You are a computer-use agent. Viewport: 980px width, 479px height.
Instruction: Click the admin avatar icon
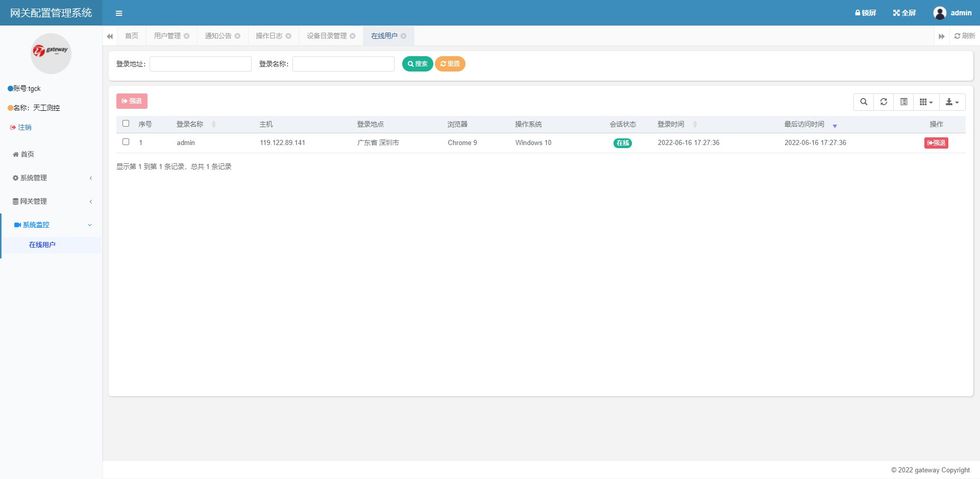[x=939, y=13]
